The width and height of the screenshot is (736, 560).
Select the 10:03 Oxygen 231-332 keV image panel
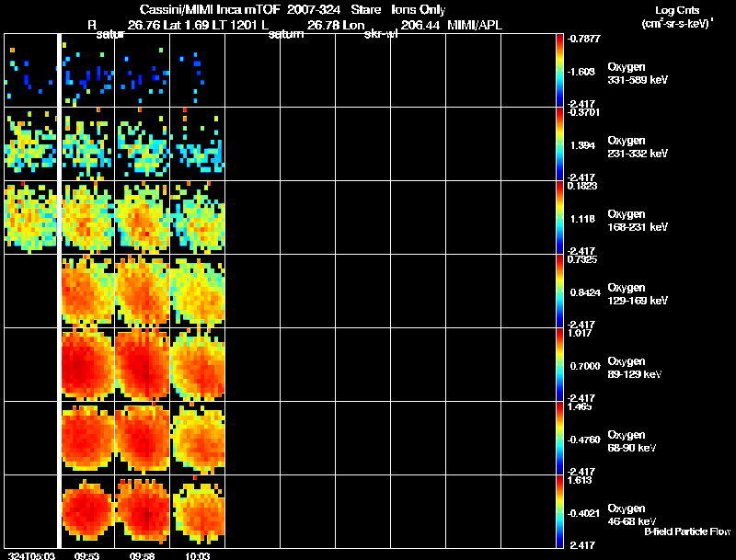[198, 144]
